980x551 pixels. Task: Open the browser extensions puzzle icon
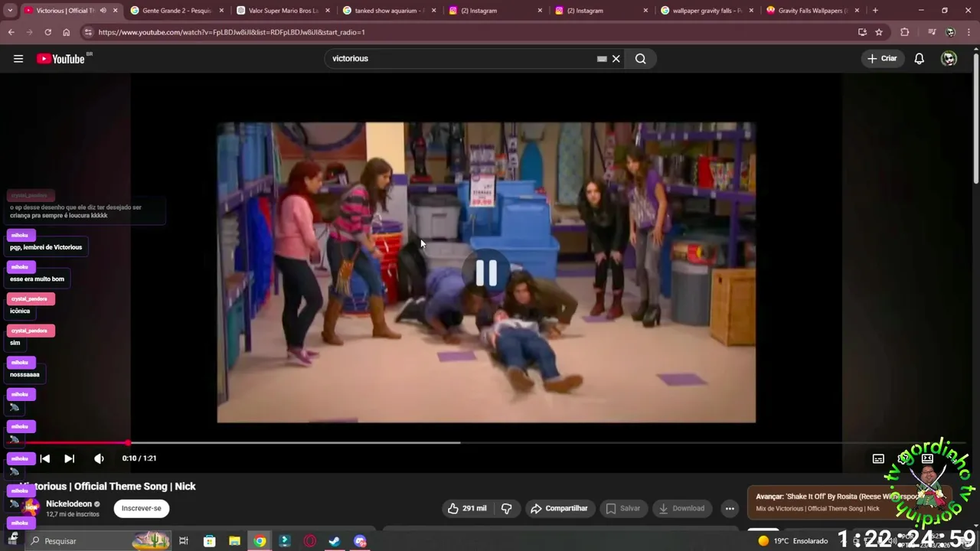[x=905, y=32]
